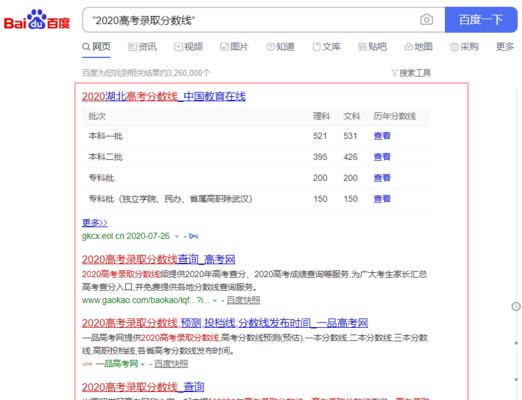Click the 理科 column header

(322, 116)
